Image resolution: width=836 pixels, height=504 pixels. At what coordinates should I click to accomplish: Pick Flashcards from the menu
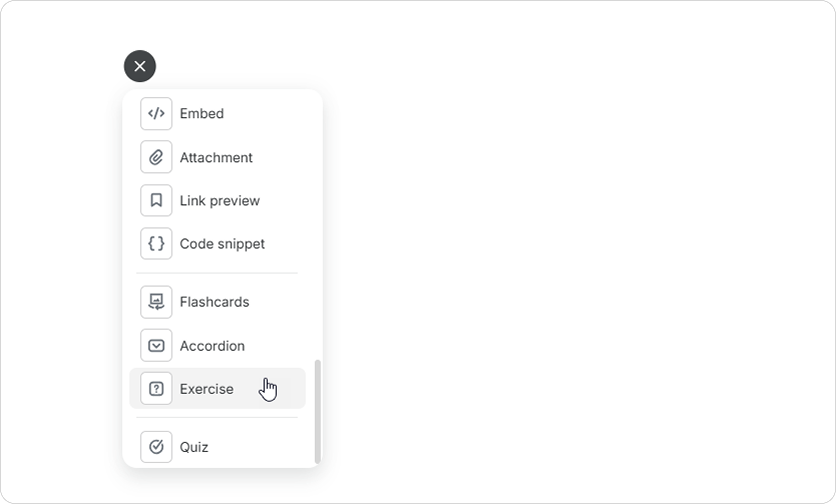[214, 302]
